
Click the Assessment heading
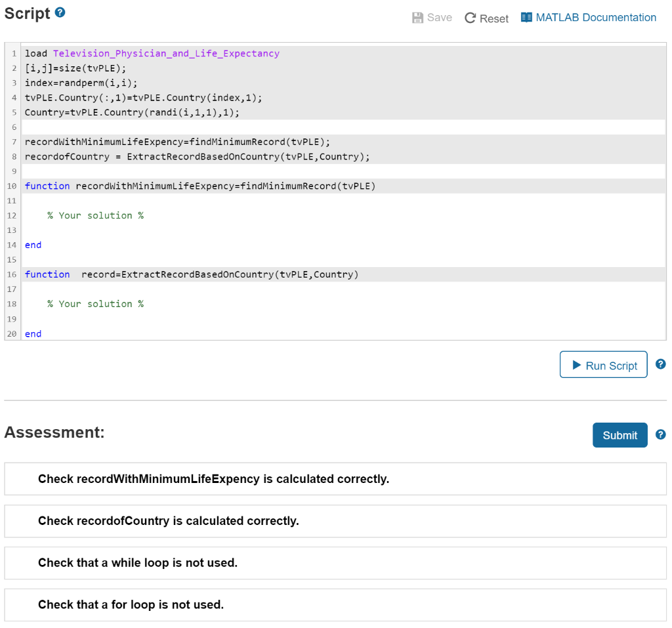(54, 432)
